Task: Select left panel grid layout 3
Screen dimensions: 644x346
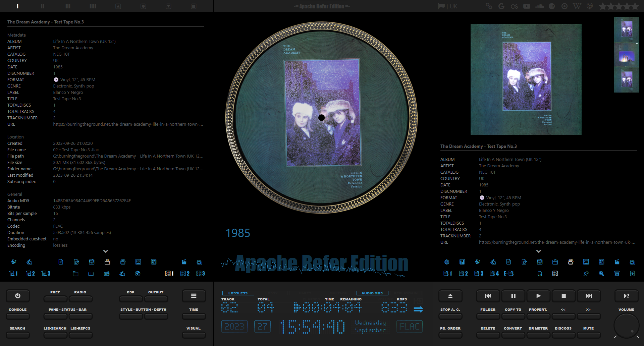Action: 200,274
